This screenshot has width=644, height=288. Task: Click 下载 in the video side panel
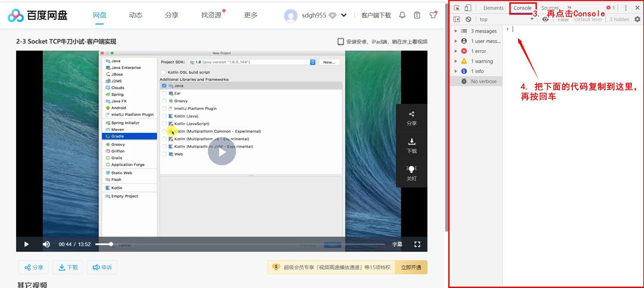(x=412, y=146)
